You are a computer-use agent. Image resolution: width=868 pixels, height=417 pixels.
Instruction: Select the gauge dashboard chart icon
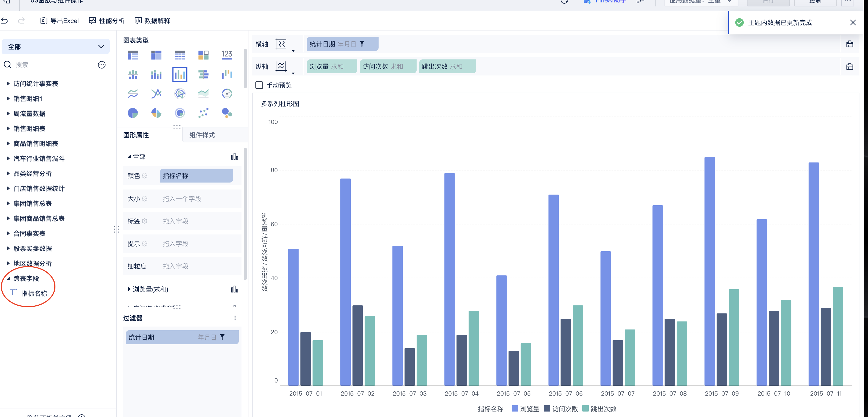tap(227, 94)
